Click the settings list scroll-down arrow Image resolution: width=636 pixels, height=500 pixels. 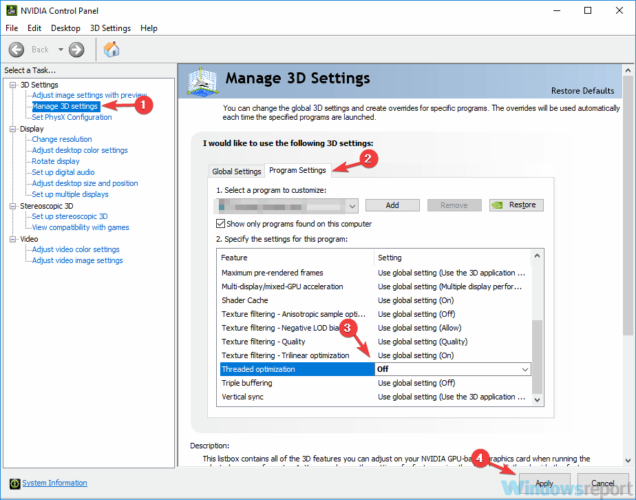537,400
